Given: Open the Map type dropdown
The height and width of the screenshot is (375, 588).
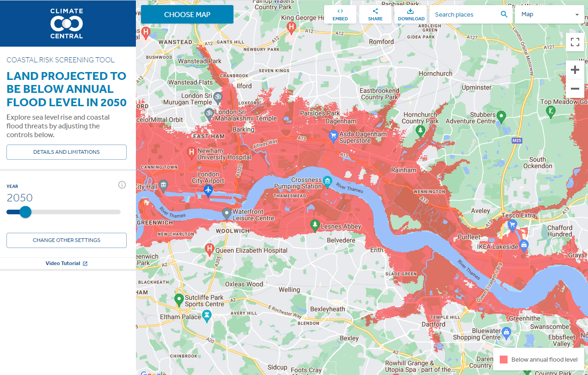Looking at the screenshot, I should (549, 14).
